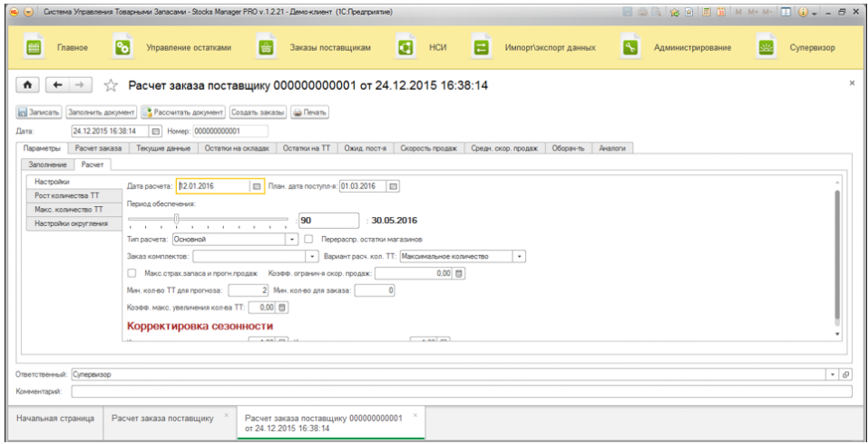The image size is (868, 444).
Task: Click the vertical scrollbar of the settings panel
Action: 836,258
